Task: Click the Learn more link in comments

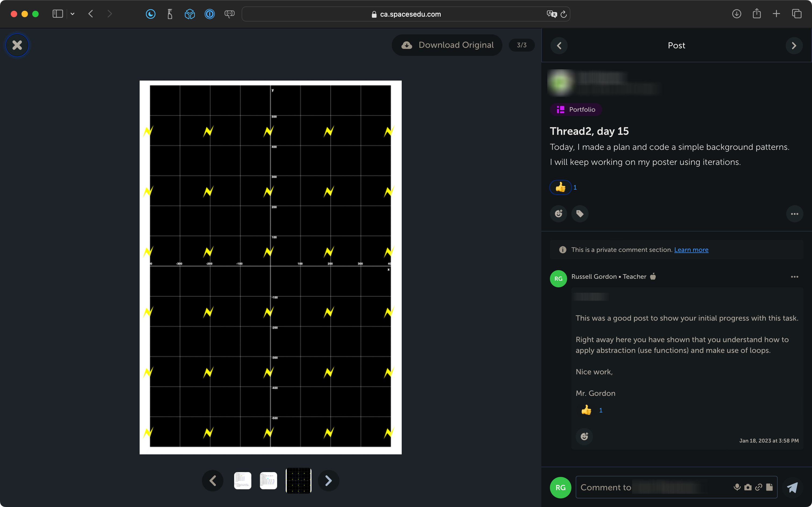Action: click(691, 249)
